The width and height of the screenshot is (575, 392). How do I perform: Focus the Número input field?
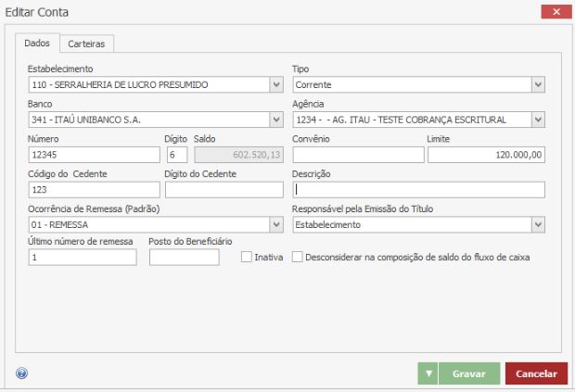click(x=93, y=155)
